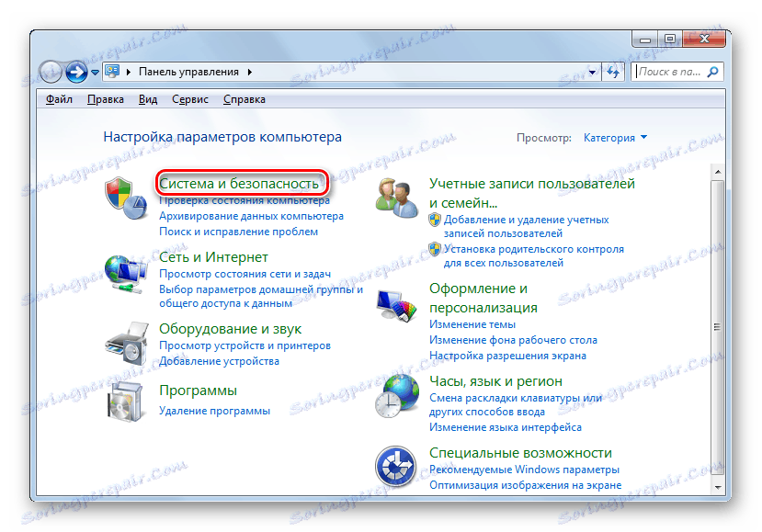Maximize the Control Panel window

tap(670, 39)
